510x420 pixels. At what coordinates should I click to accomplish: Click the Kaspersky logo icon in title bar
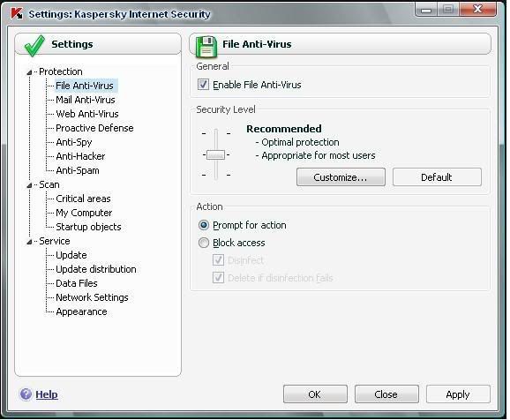[17, 13]
